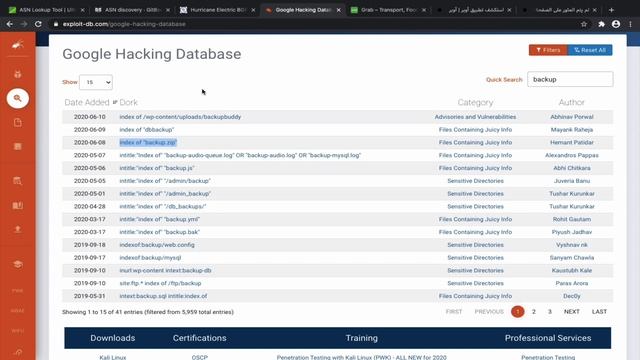Go back with the browser back arrow
640x360 pixels.
pyautogui.click(x=9, y=24)
